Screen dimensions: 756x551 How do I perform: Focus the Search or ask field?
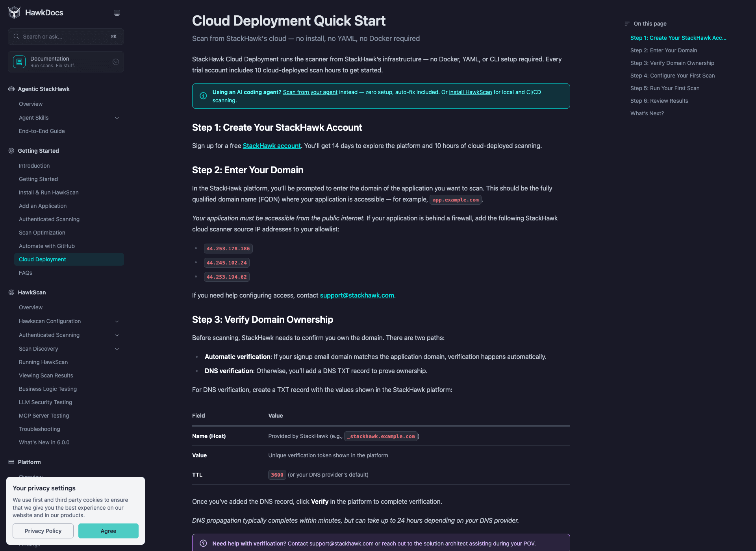66,37
